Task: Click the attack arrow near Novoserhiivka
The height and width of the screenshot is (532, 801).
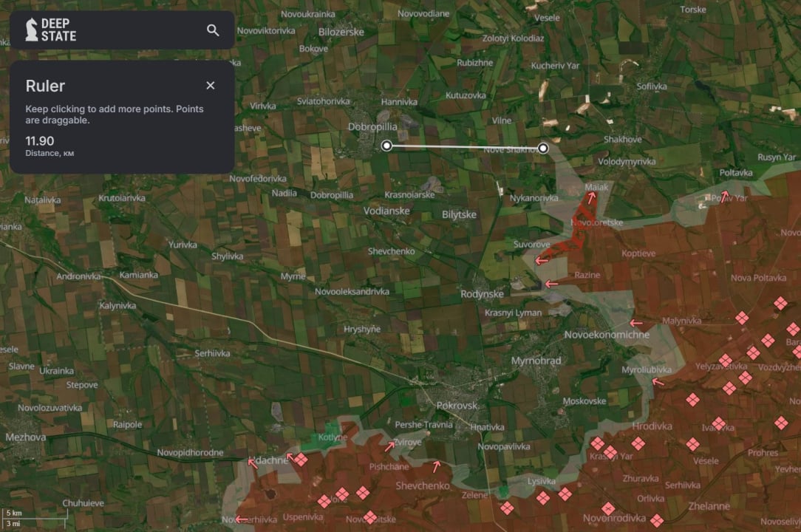Action: pyautogui.click(x=242, y=519)
